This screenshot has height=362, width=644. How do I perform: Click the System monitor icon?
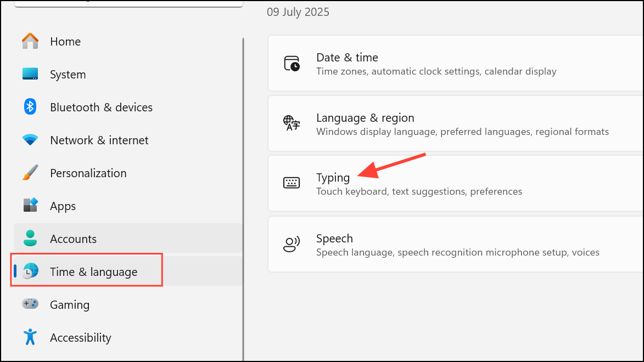pyautogui.click(x=30, y=74)
